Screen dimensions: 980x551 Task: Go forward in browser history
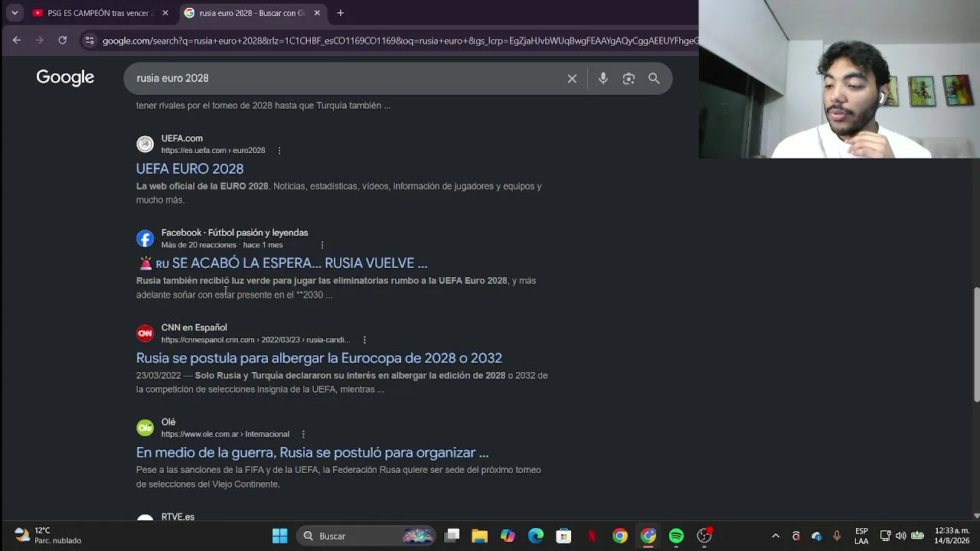[x=40, y=41]
